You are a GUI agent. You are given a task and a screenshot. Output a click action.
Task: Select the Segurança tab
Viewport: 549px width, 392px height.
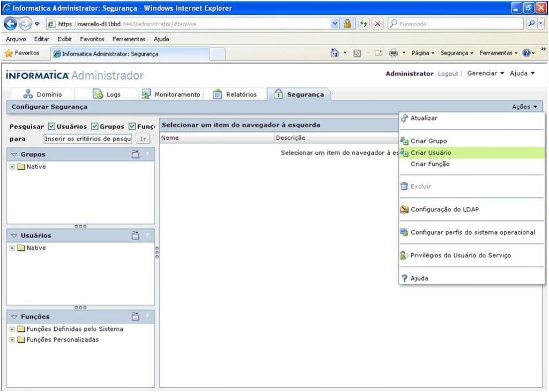(x=299, y=94)
